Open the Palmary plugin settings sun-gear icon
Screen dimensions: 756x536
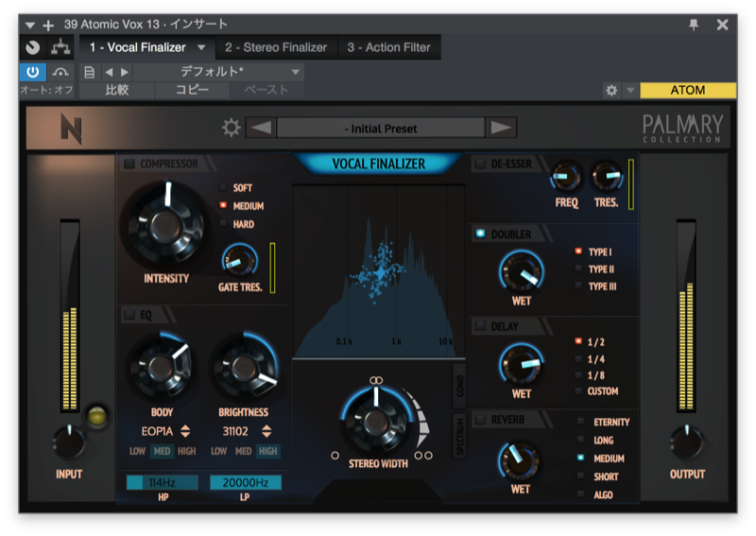tap(231, 128)
